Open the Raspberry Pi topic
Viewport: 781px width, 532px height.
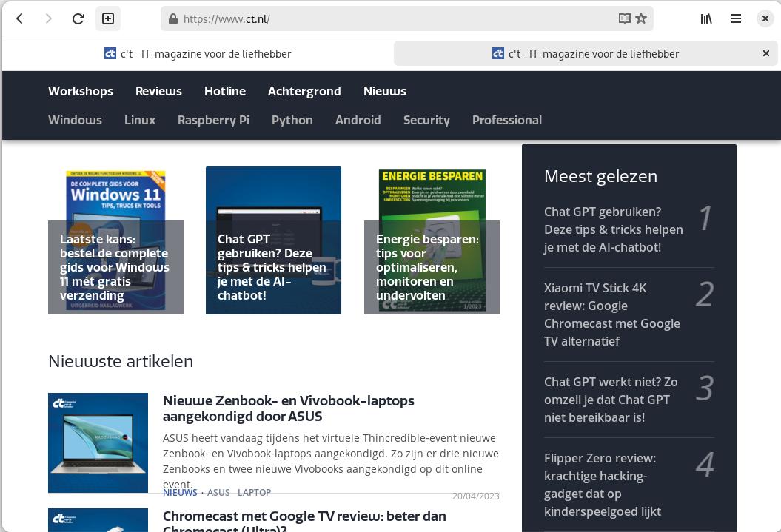(214, 120)
